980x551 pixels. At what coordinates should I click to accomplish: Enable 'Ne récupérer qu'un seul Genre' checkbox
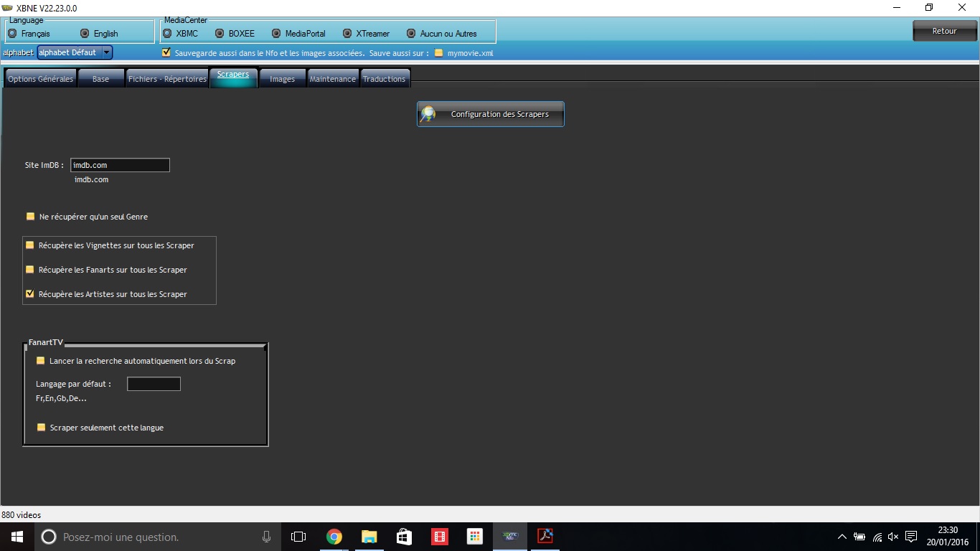pyautogui.click(x=30, y=216)
